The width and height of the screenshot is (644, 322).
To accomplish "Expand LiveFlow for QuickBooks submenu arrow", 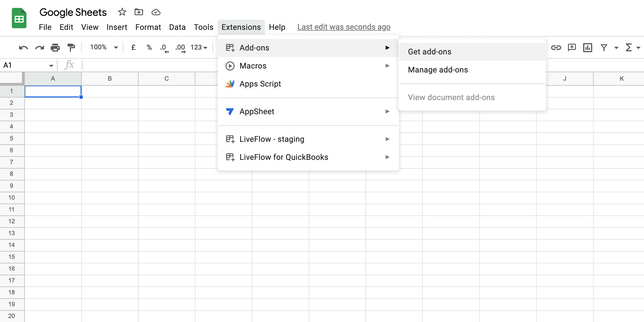I will tap(387, 157).
